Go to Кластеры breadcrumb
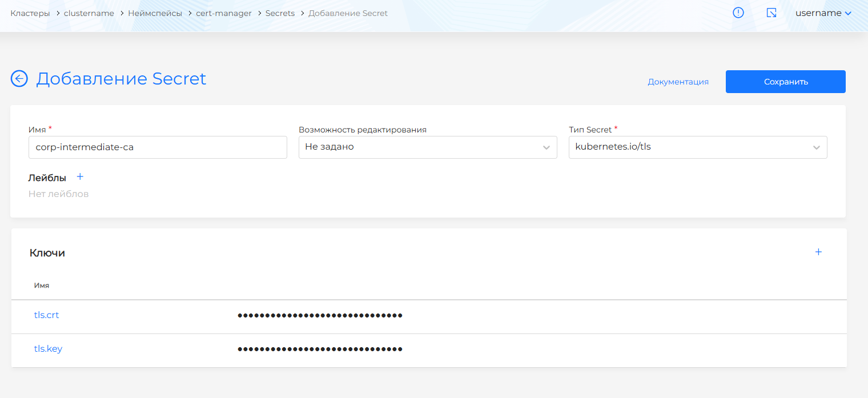The width and height of the screenshot is (868, 398). [30, 13]
